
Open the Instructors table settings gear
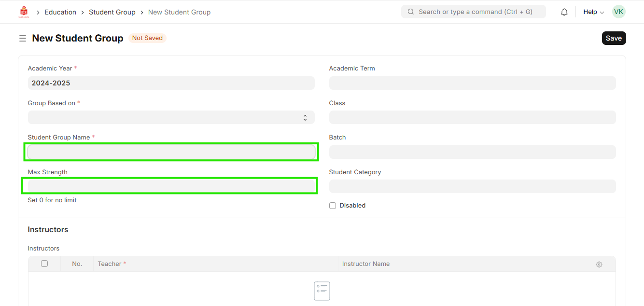coord(599,264)
